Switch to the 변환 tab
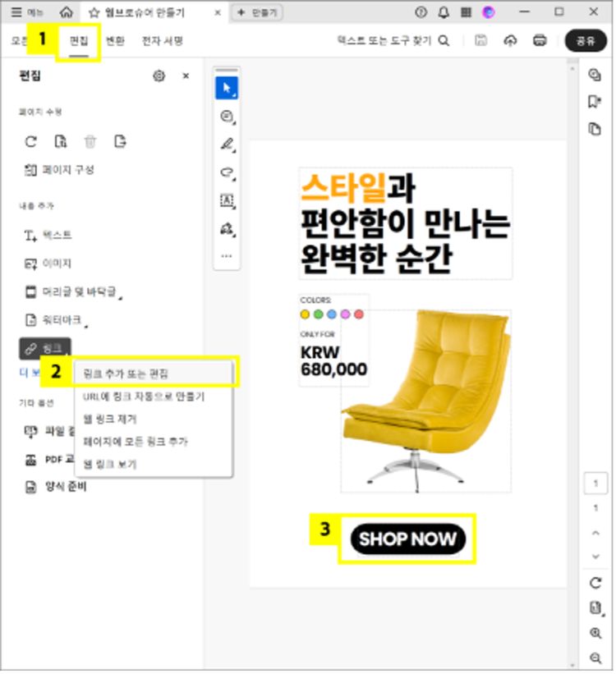The width and height of the screenshot is (616, 674). [115, 41]
